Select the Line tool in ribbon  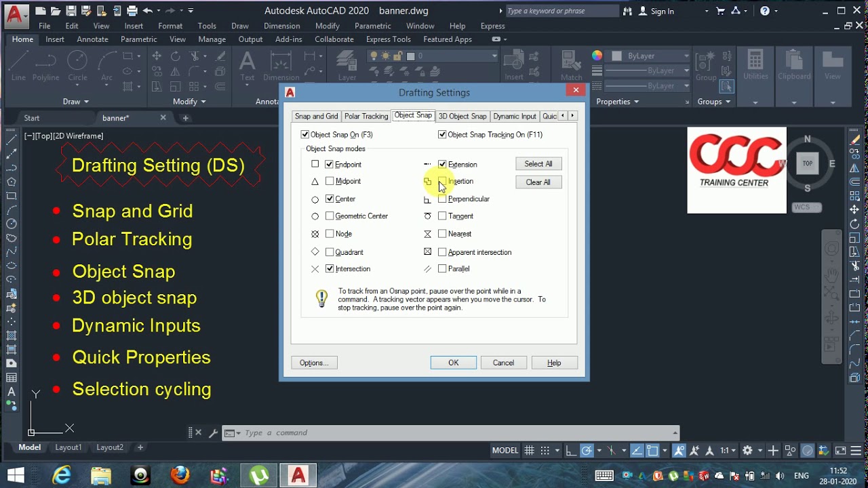point(18,66)
